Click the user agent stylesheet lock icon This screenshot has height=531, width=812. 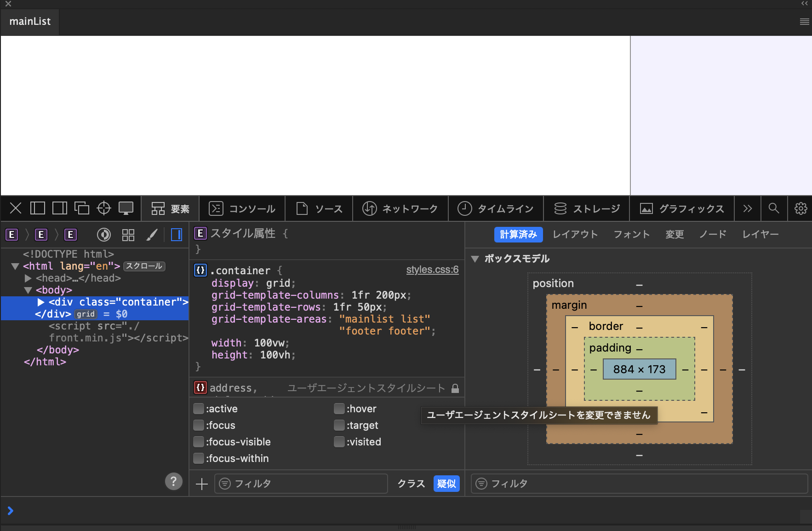[x=455, y=388]
